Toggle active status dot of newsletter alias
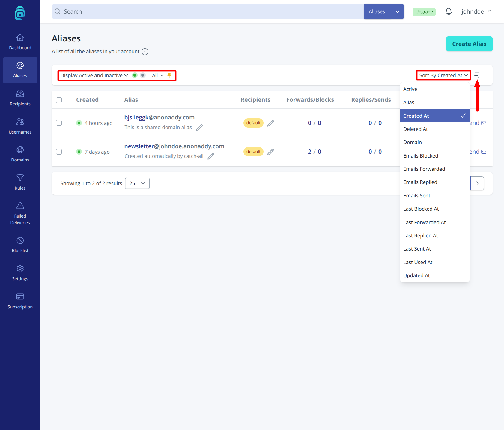Image resolution: width=504 pixels, height=430 pixels. [x=79, y=152]
